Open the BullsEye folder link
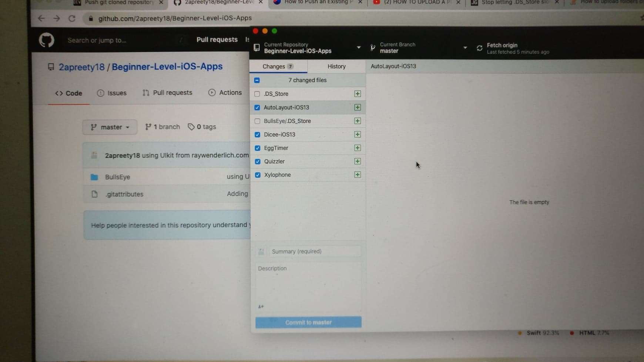Viewport: 644px width, 362px height. click(x=118, y=177)
